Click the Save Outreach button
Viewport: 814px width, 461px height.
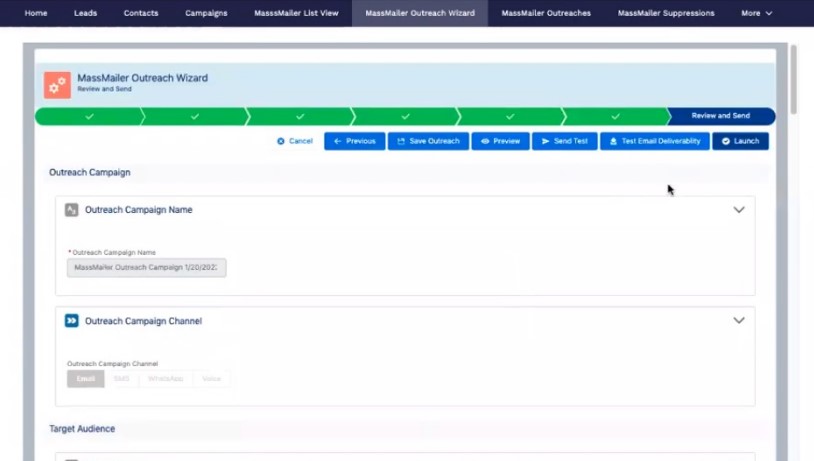[x=428, y=141]
